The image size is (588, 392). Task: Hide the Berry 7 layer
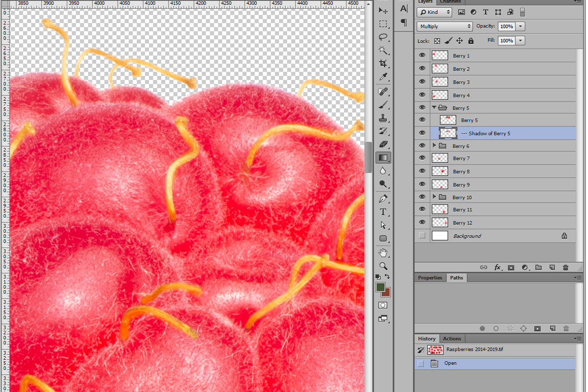tap(422, 158)
